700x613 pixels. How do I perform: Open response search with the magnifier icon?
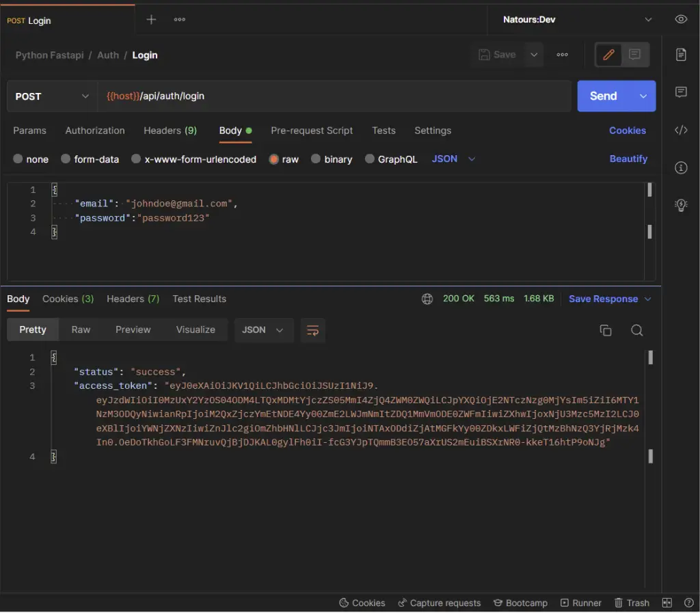coord(636,330)
